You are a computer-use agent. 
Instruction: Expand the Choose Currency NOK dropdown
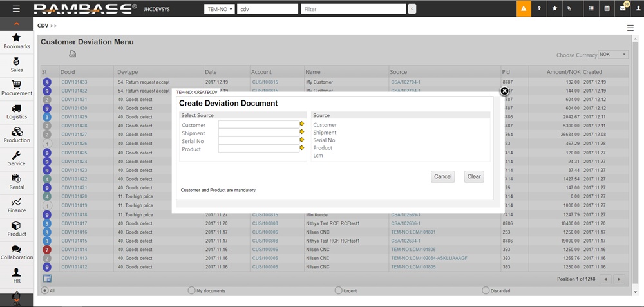(613, 55)
